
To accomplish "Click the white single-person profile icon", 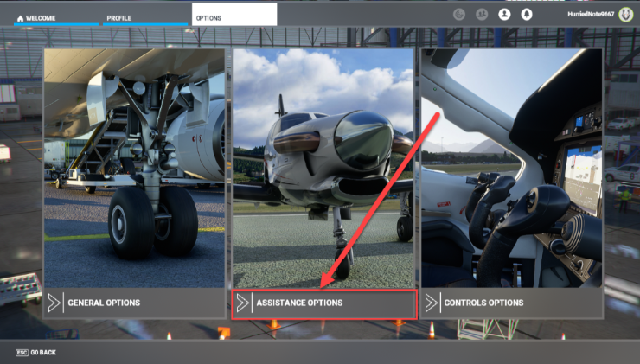I will [504, 15].
